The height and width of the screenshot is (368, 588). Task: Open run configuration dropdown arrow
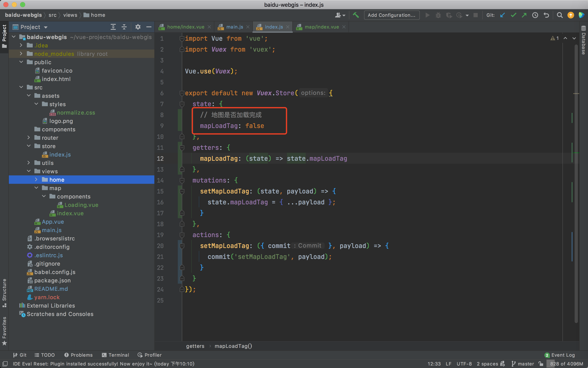(x=467, y=15)
